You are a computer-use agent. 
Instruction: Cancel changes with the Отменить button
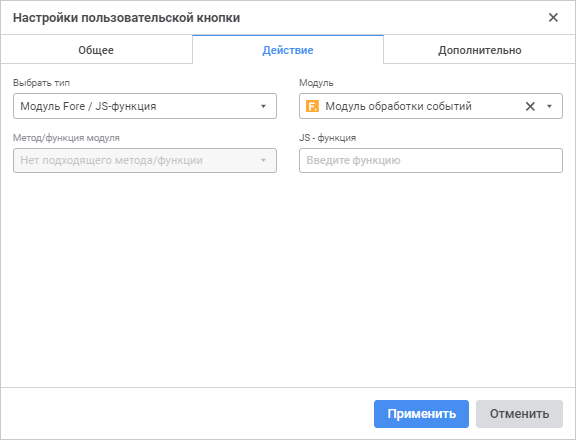pos(519,414)
